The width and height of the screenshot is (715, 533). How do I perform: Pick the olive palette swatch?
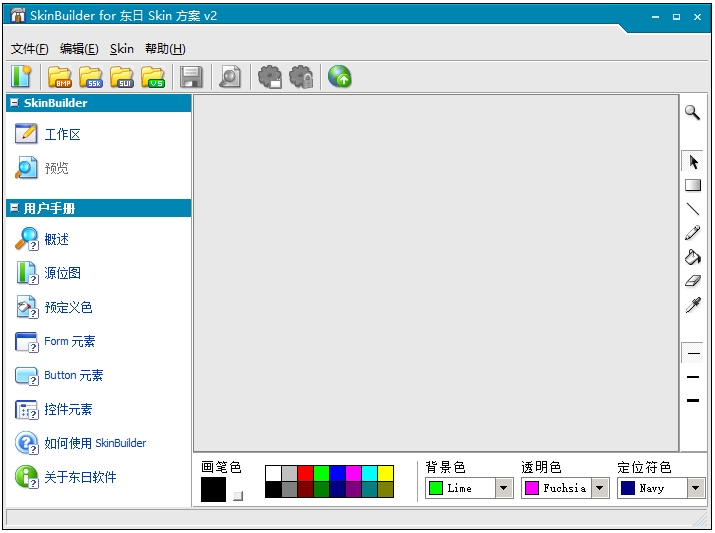coord(385,489)
